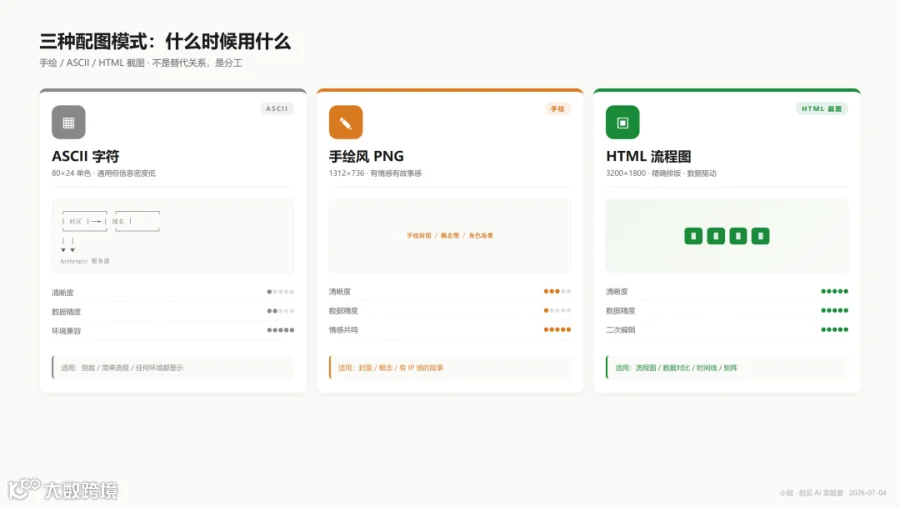Click the 1312×736 description line
This screenshot has height=507, width=900.
375,173
